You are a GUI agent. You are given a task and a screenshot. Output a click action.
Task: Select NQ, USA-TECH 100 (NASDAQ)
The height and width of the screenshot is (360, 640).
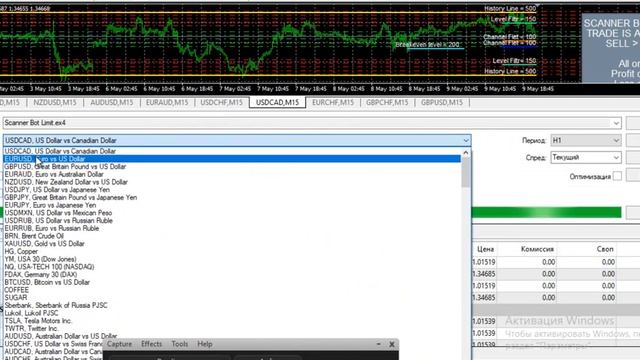232,267
